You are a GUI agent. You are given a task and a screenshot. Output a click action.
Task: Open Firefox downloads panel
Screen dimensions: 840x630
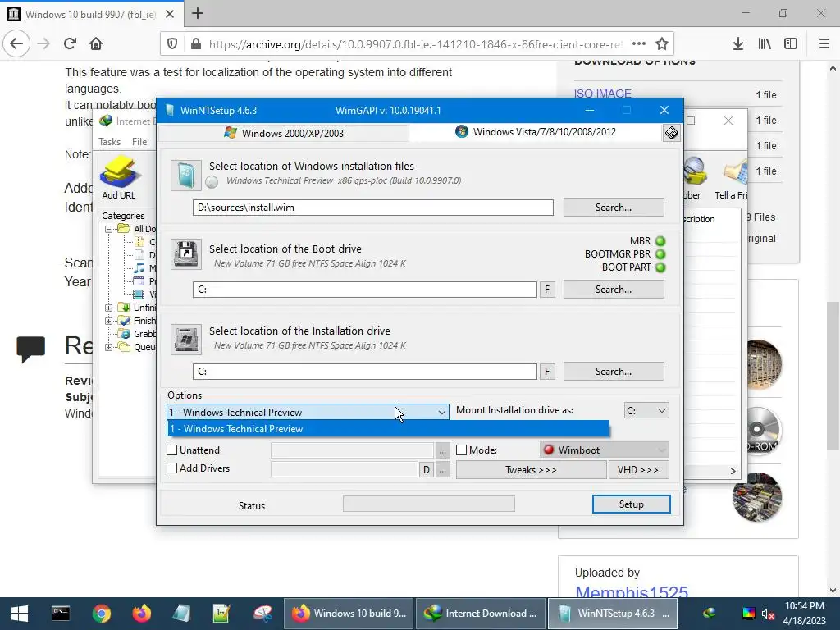click(x=737, y=44)
